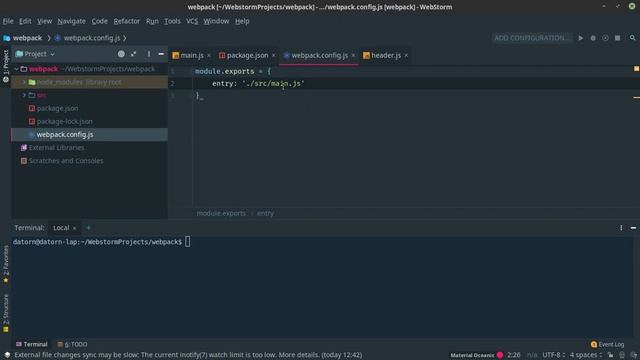This screenshot has width=640, height=360.
Task: Toggle the TODO tool window button
Action: (72, 344)
